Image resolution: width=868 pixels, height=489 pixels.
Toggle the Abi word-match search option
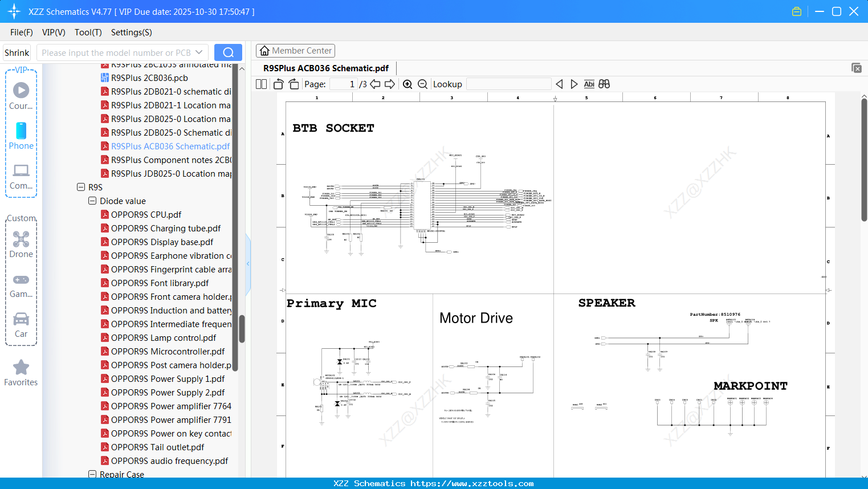(589, 84)
